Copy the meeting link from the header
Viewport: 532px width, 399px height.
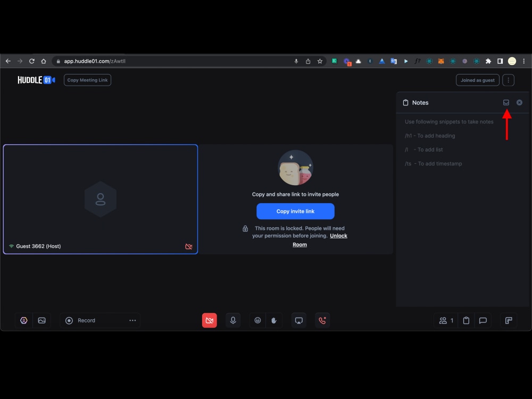(87, 80)
